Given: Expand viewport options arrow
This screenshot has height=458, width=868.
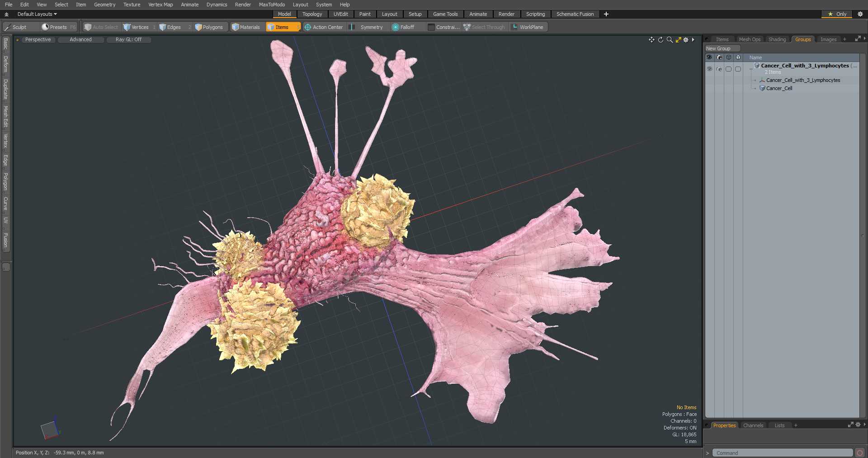Looking at the screenshot, I should click(693, 40).
